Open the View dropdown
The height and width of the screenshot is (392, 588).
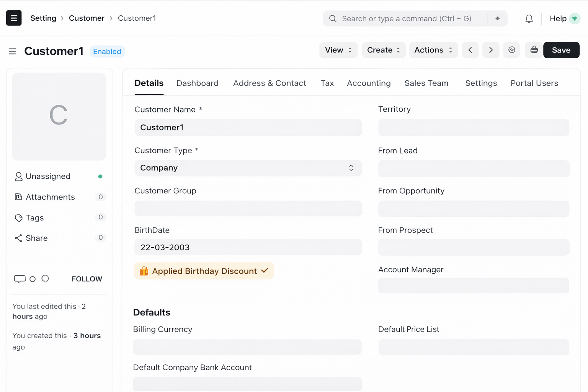point(338,50)
